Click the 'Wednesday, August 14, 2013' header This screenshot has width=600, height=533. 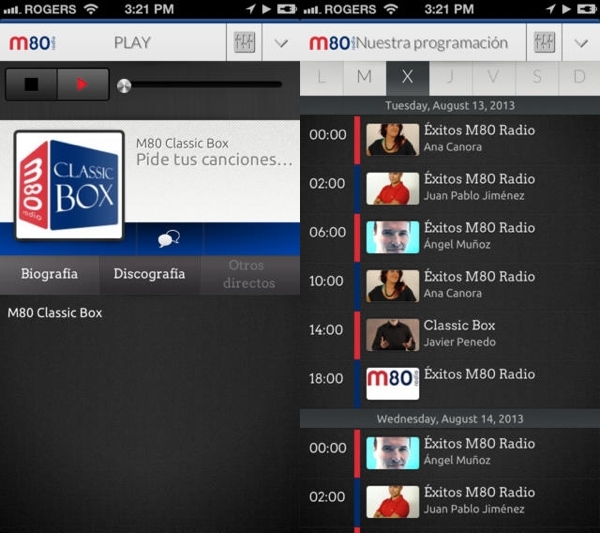click(450, 419)
